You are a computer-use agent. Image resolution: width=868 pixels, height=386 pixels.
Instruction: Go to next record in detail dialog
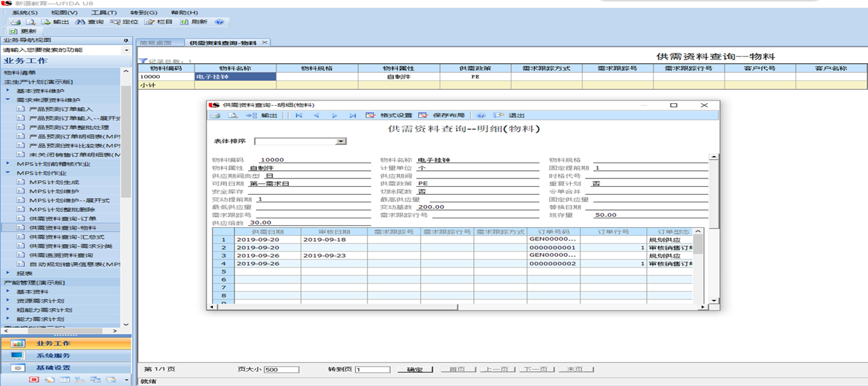pos(335,116)
